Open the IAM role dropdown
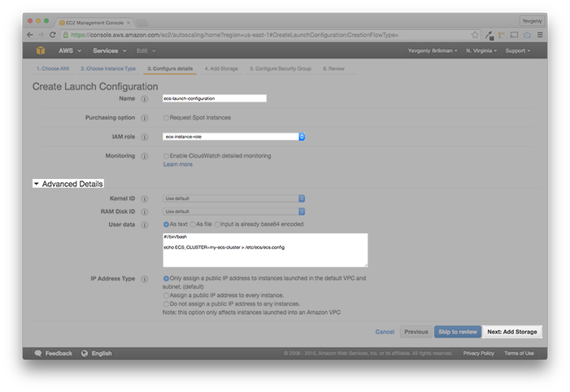The height and width of the screenshot is (392, 570). (x=233, y=137)
